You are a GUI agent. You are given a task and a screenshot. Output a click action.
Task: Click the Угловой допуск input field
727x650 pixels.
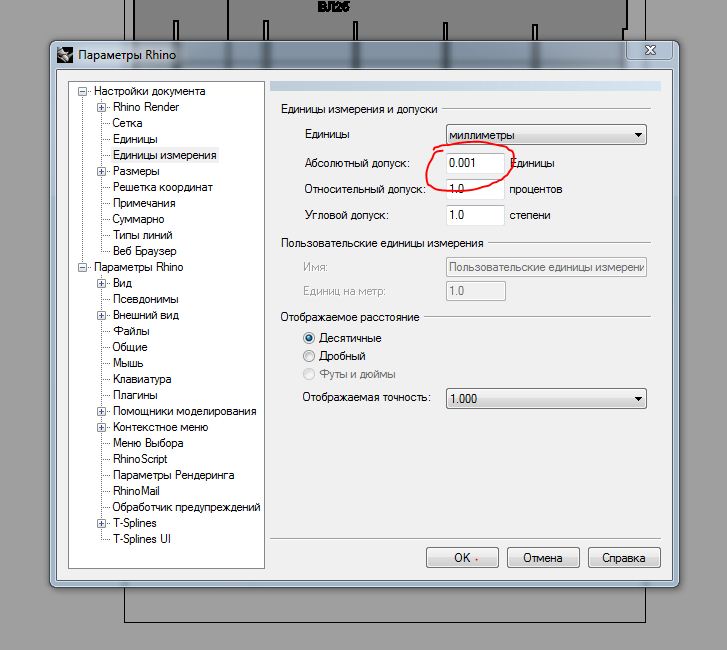[x=475, y=215]
